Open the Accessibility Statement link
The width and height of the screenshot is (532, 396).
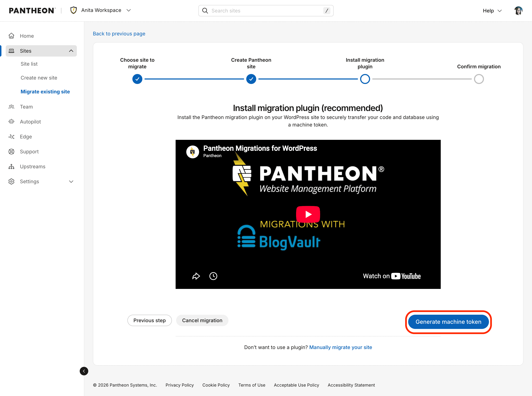pyautogui.click(x=351, y=385)
